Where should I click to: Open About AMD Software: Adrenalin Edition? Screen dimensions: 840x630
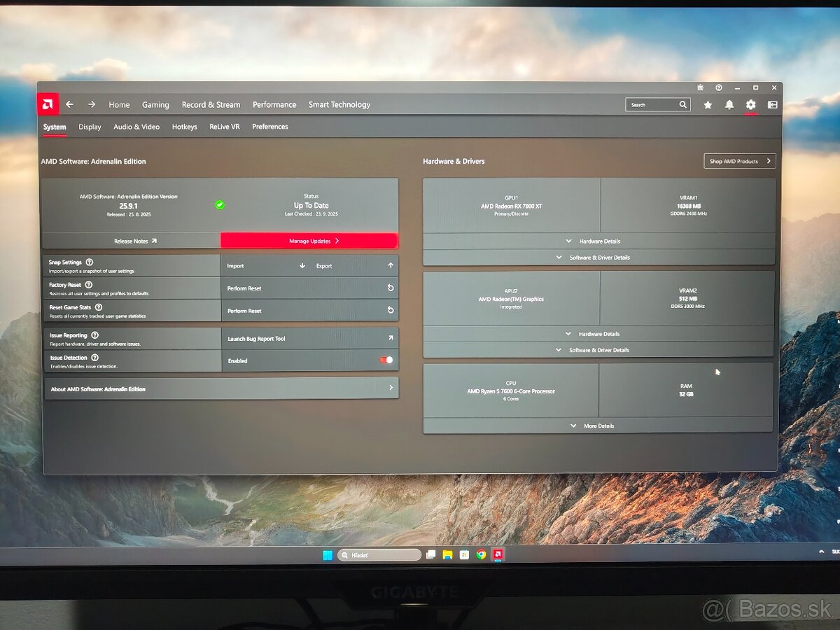tap(221, 388)
